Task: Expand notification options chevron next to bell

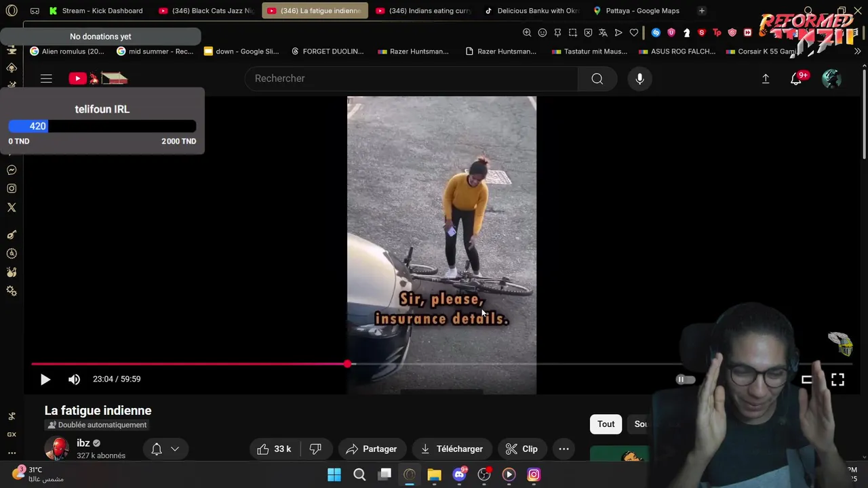Action: pos(175,449)
